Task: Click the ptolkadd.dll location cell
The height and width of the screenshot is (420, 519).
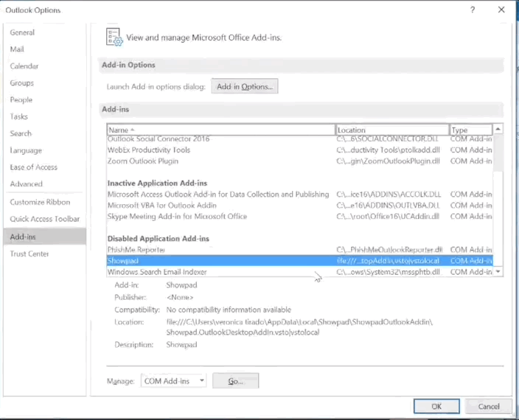Action: (389, 150)
